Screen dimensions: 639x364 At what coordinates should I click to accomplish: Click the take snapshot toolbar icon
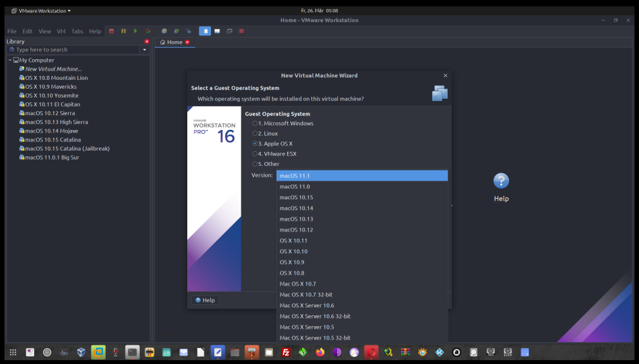pyautogui.click(x=164, y=31)
